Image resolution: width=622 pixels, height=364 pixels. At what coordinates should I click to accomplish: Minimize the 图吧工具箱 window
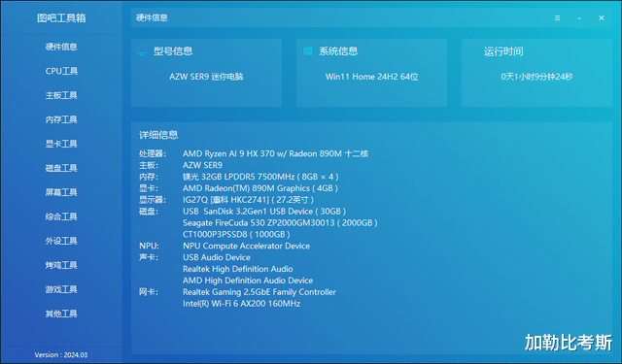pos(579,18)
